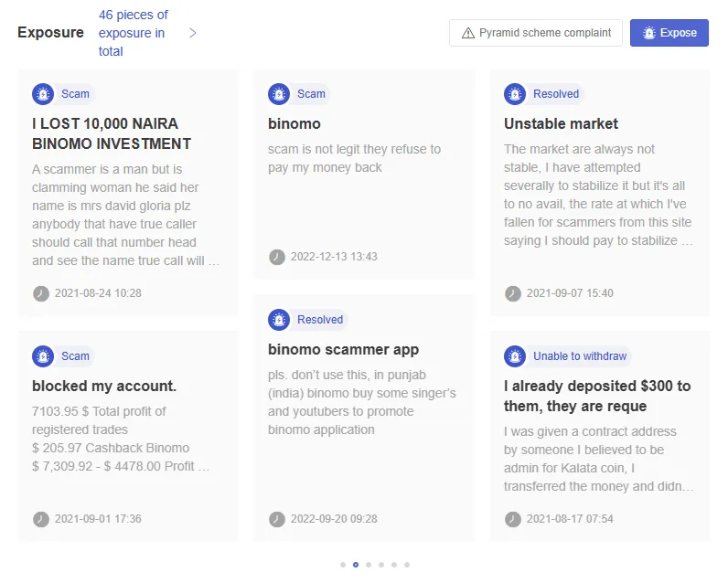The height and width of the screenshot is (583, 728).
Task: Open 'I already deposited $300 to them' post
Action: [x=597, y=396]
